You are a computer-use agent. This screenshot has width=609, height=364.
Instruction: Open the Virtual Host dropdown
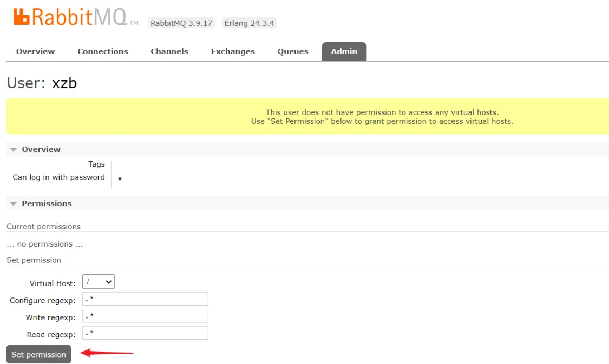click(99, 282)
